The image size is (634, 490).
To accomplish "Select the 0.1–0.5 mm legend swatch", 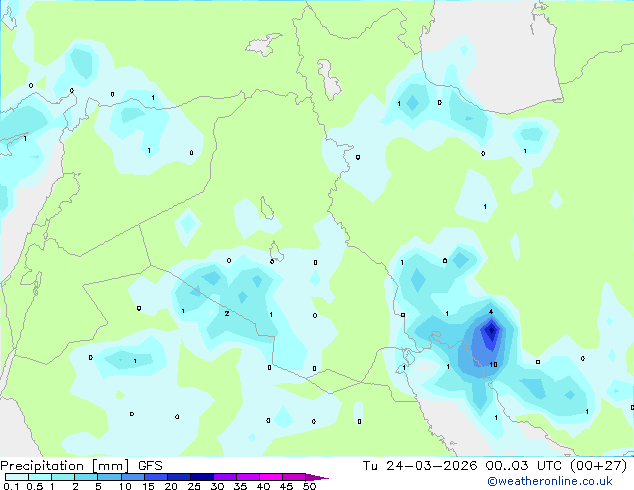I will pos(17,477).
